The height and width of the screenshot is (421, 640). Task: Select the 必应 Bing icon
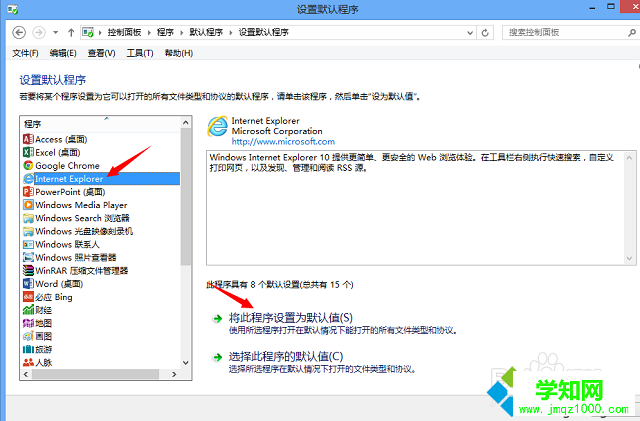point(28,297)
